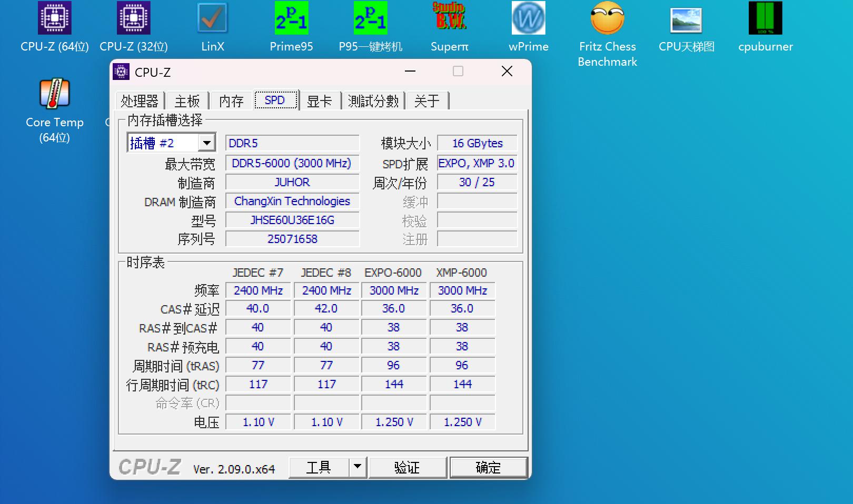The image size is (853, 504).
Task: Click the JHSE60U36E16G part number
Action: [292, 220]
